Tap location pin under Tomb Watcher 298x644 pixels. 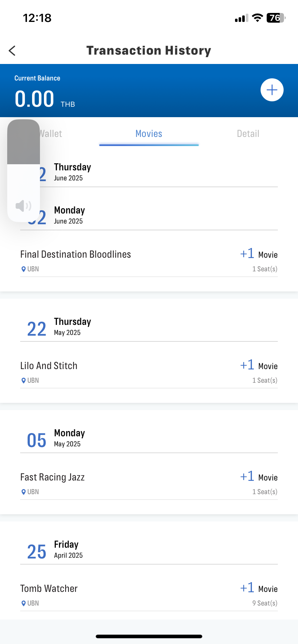pyautogui.click(x=24, y=603)
